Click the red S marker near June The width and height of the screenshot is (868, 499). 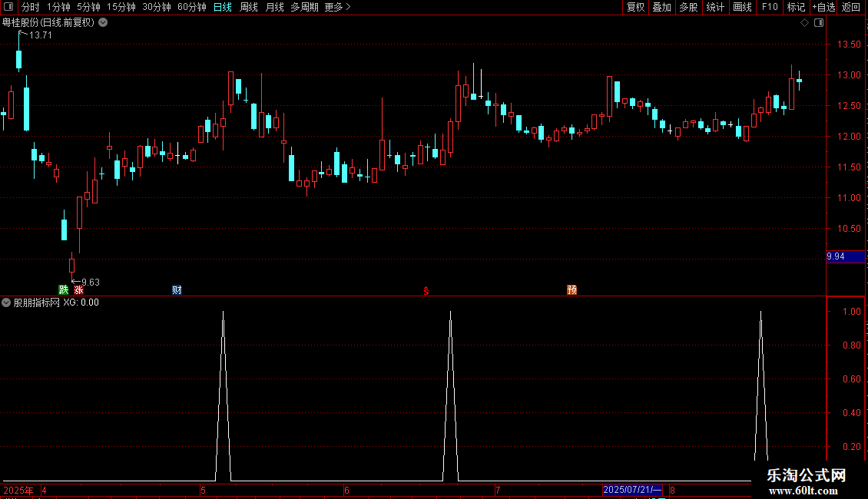point(426,291)
